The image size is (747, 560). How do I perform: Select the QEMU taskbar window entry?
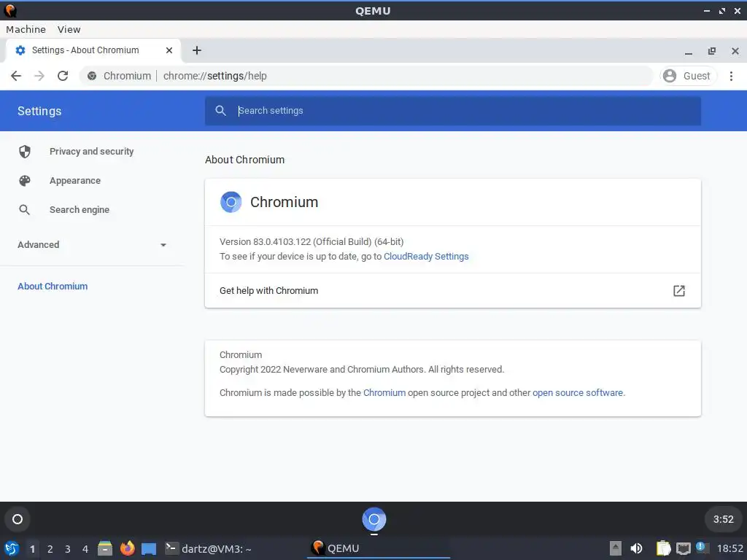tap(379, 548)
